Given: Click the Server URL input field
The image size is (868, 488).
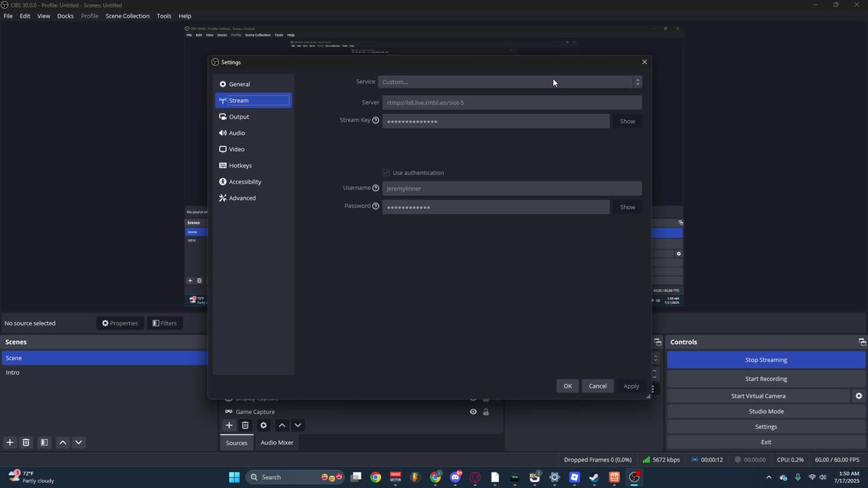Looking at the screenshot, I should 512,102.
